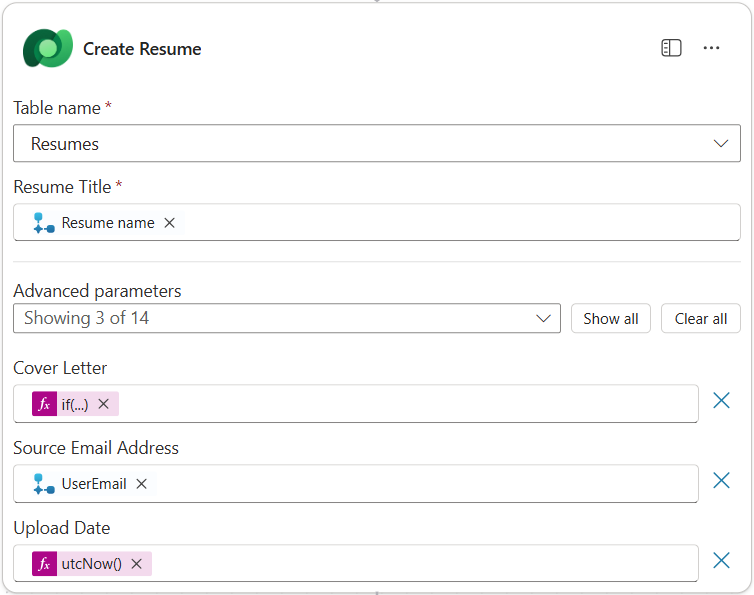754x595 pixels.
Task: Click the UserEmail dynamic content token
Action: [93, 484]
